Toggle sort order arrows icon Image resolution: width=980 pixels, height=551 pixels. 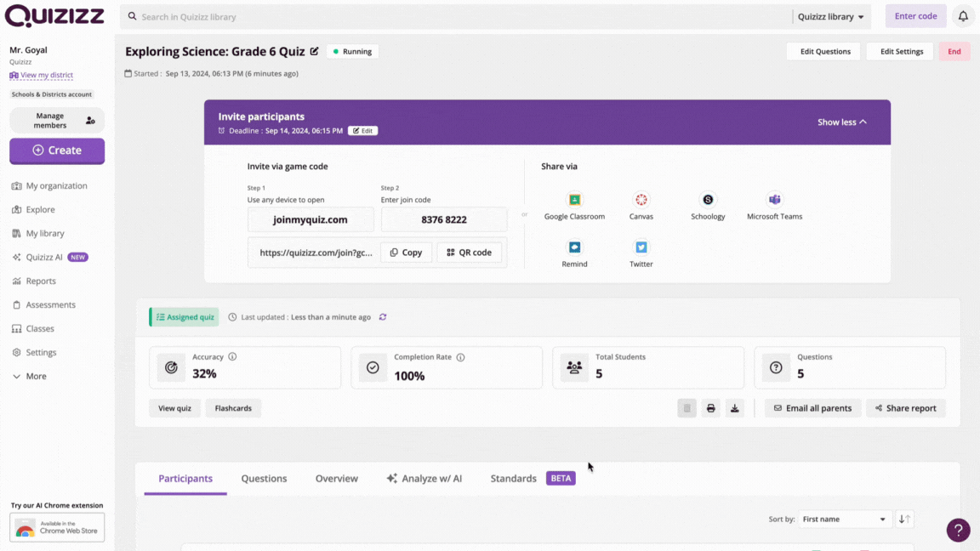point(904,520)
